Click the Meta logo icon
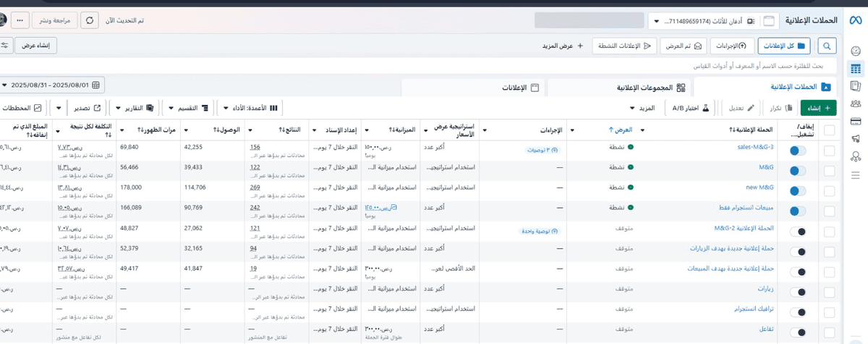Viewport: 868px width, 344px height. pos(854,20)
